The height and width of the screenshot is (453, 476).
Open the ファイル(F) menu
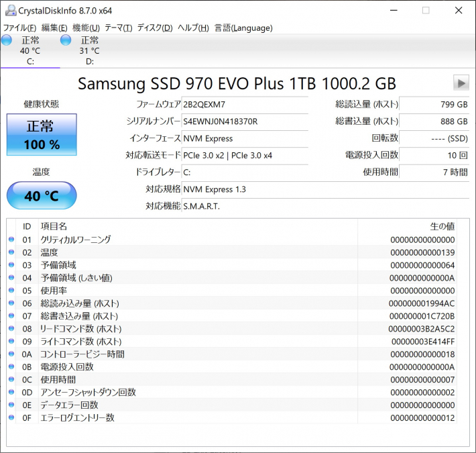tap(19, 28)
